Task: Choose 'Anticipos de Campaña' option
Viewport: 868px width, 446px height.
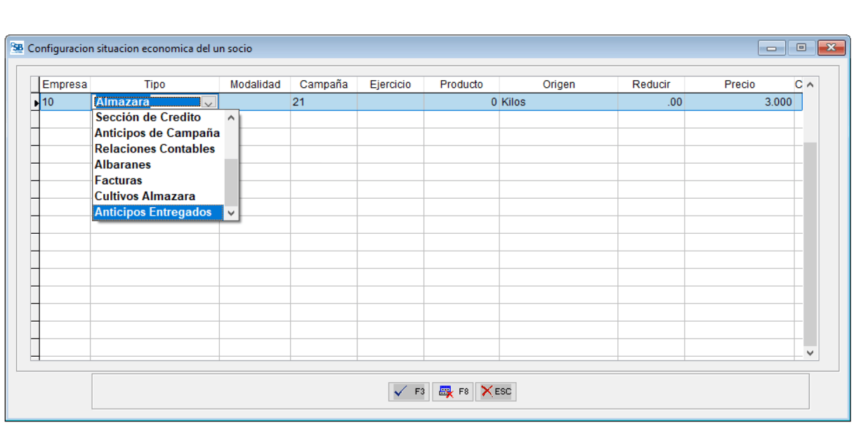Action: (x=157, y=133)
